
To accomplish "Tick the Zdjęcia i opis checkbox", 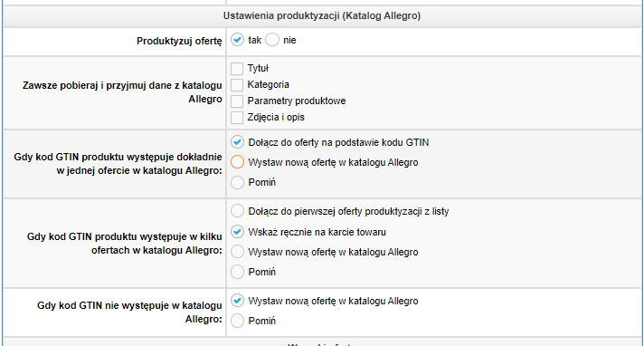I will (237, 118).
